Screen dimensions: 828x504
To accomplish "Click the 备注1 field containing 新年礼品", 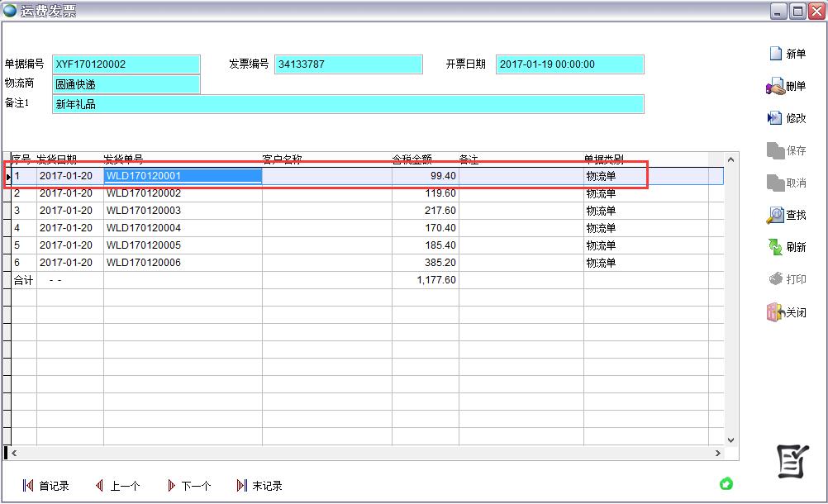I will [x=347, y=104].
